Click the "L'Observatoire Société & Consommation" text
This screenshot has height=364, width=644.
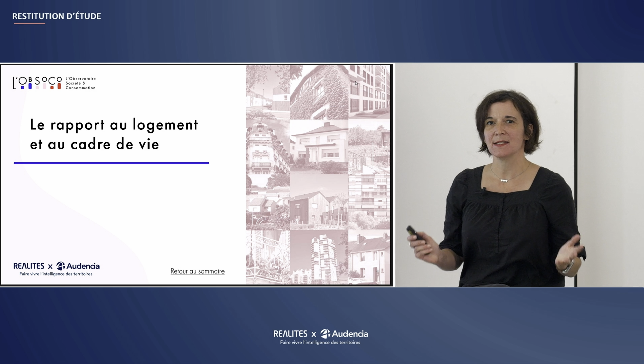pyautogui.click(x=81, y=83)
